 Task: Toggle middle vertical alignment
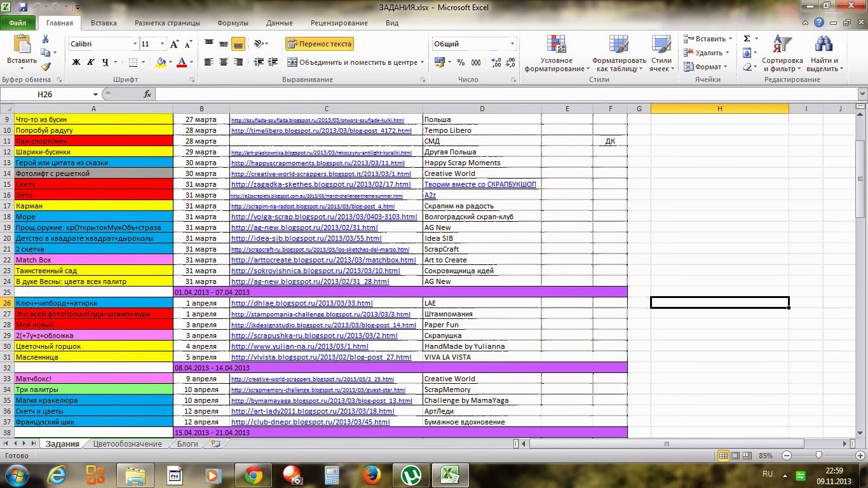[x=223, y=44]
